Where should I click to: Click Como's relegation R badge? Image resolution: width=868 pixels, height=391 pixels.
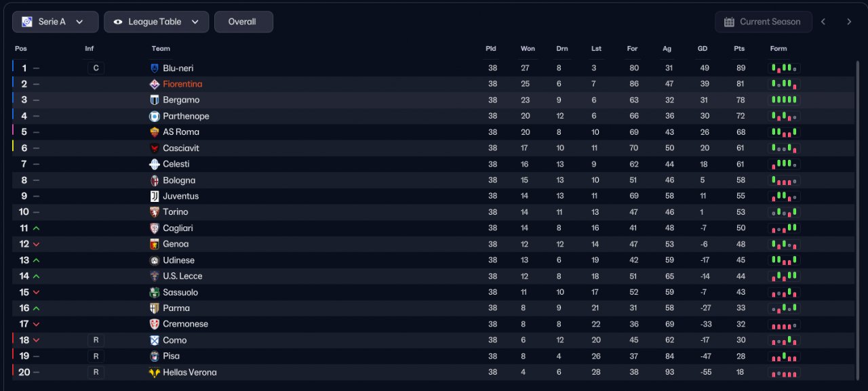tap(96, 340)
